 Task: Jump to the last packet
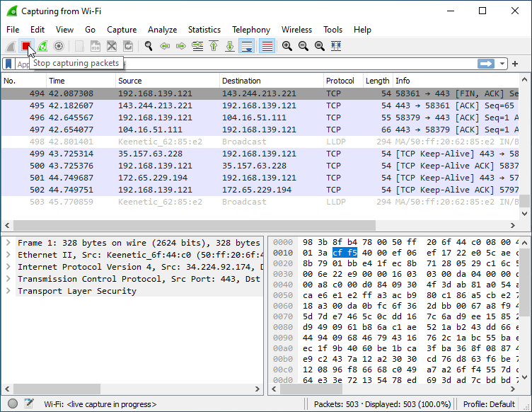click(x=230, y=46)
